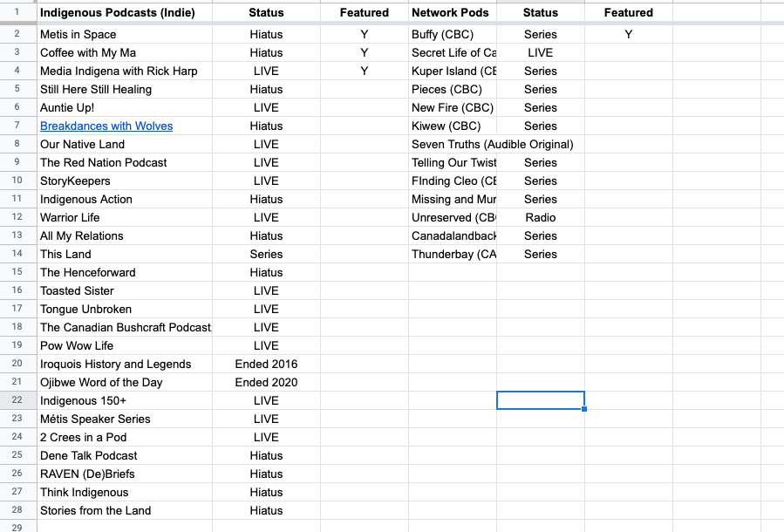Select 'Y' featured cell for Metis in Space
784x532 pixels.
tap(364, 35)
